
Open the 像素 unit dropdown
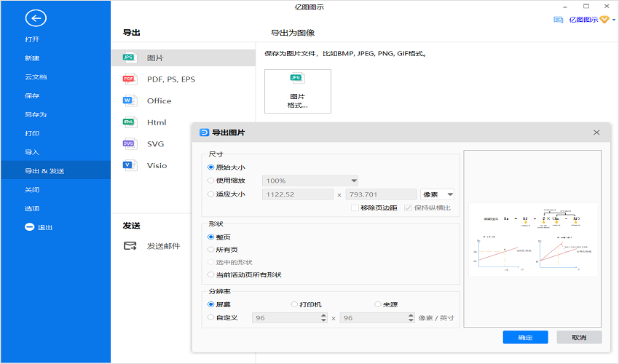click(437, 194)
